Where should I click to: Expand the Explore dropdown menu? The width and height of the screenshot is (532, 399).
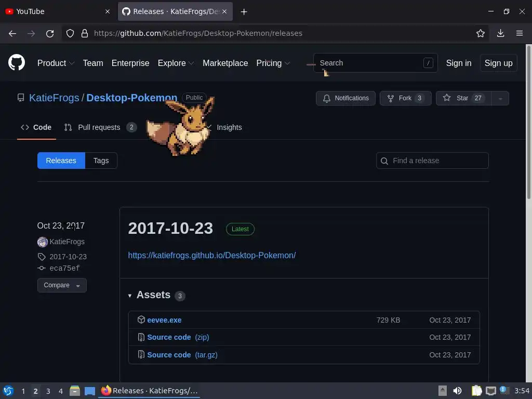click(176, 63)
